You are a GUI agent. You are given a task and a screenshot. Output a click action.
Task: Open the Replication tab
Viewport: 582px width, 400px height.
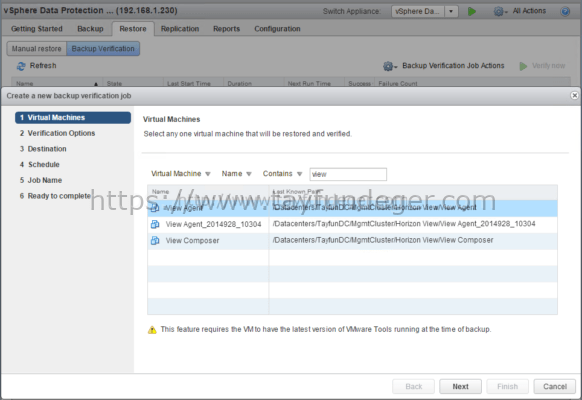pyautogui.click(x=180, y=29)
